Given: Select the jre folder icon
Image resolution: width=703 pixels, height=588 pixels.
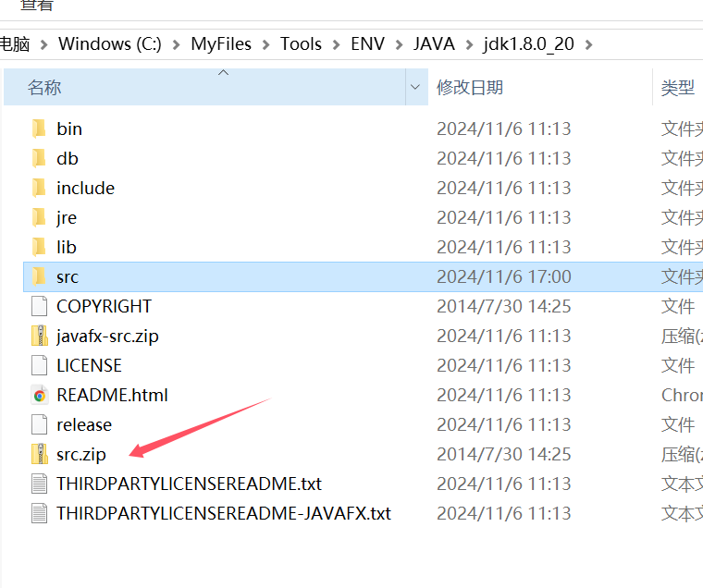Looking at the screenshot, I should 39,217.
